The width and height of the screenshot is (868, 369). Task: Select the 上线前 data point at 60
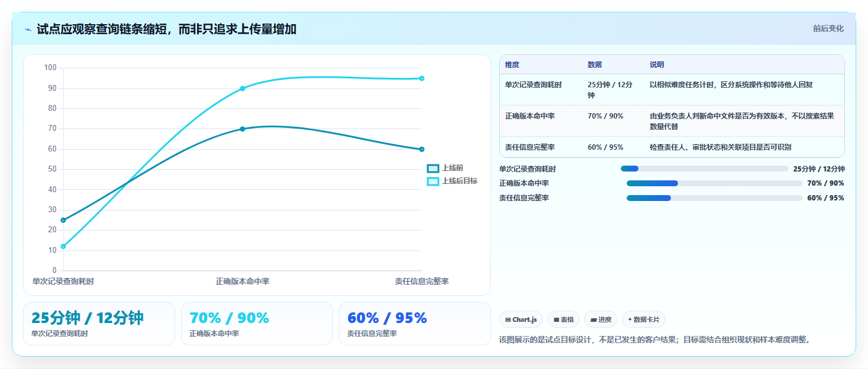tap(422, 149)
